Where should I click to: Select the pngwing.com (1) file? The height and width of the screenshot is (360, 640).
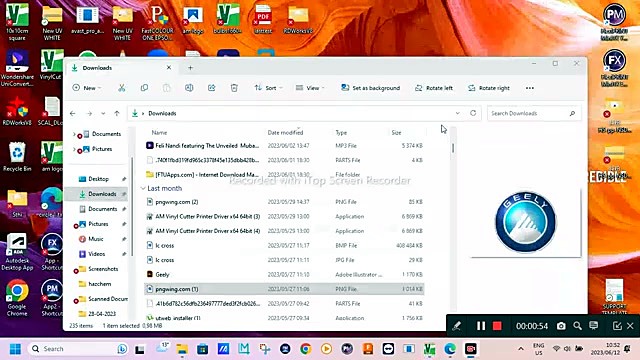coord(284,289)
